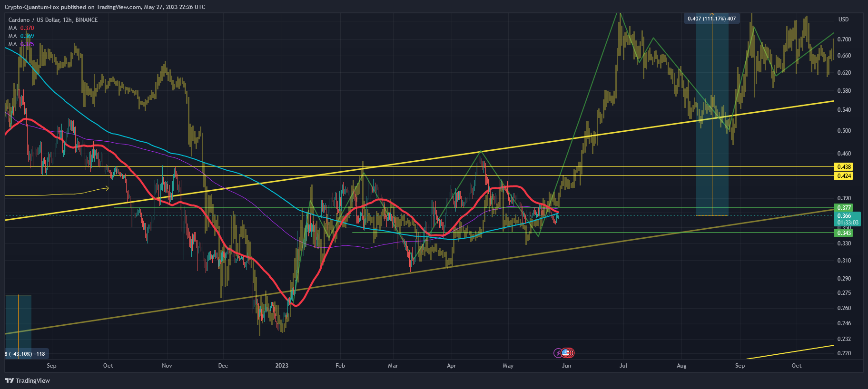Click the 0.700 price axis value
The height and width of the screenshot is (389, 868).
pyautogui.click(x=844, y=39)
